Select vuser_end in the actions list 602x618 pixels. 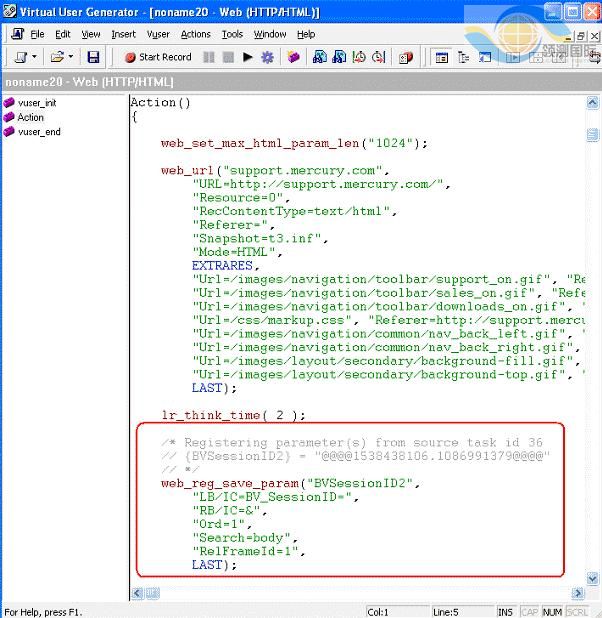pos(39,132)
